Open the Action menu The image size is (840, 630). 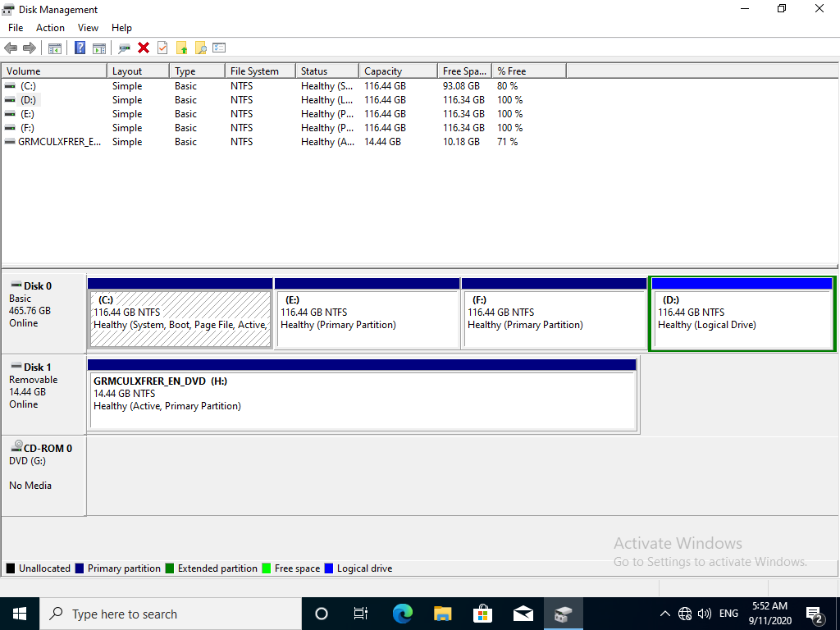[50, 28]
